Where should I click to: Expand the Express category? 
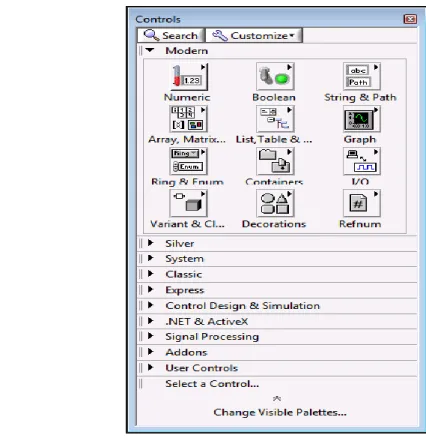[151, 290]
